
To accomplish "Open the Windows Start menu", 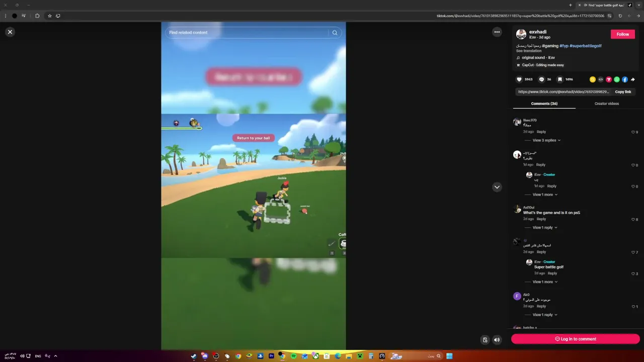I will [449, 356].
